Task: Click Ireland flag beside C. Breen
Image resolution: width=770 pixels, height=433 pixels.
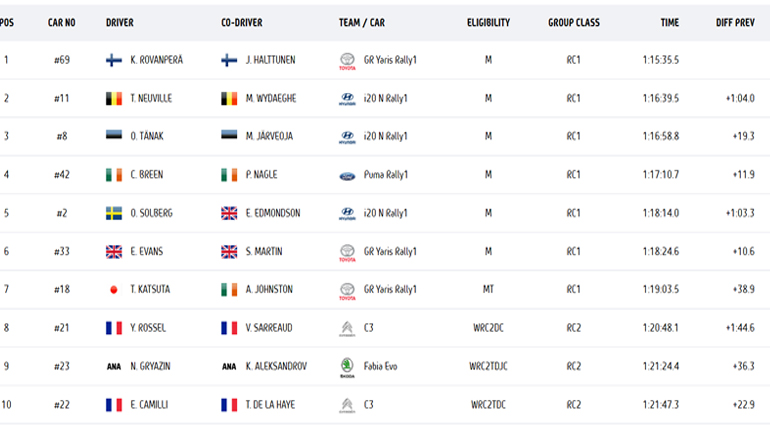Action: pos(114,175)
